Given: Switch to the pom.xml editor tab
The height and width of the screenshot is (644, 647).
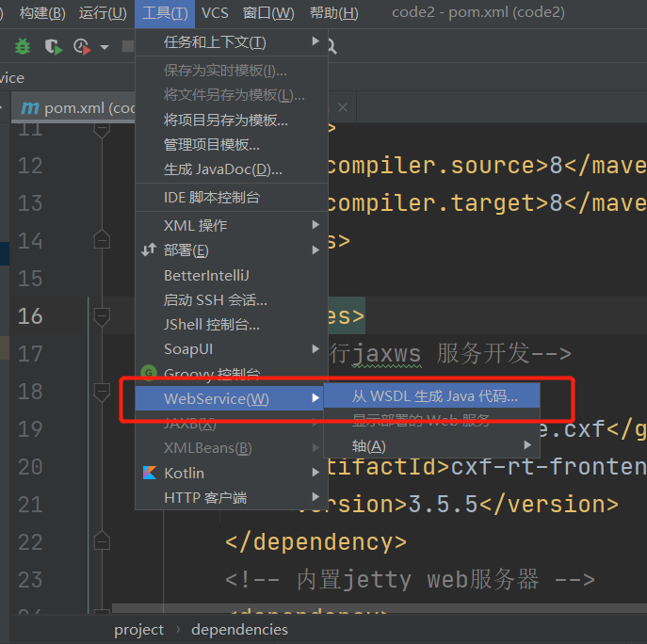Looking at the screenshot, I should point(73,108).
